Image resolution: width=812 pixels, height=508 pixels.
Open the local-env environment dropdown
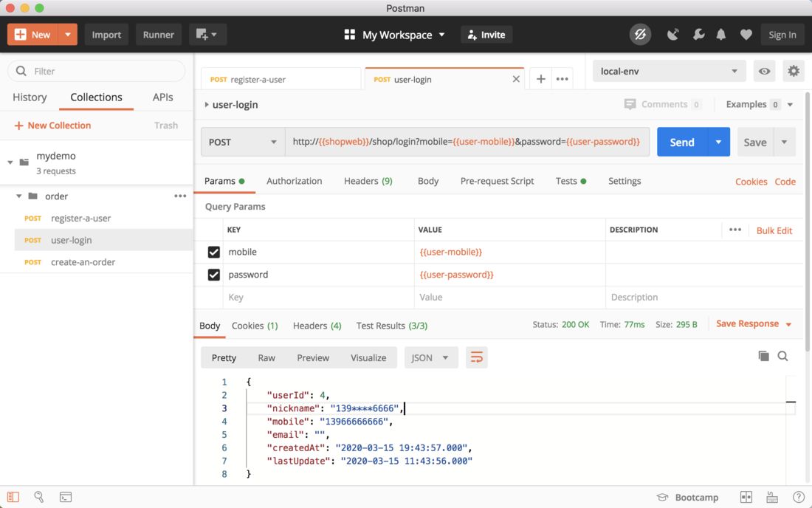[669, 72]
